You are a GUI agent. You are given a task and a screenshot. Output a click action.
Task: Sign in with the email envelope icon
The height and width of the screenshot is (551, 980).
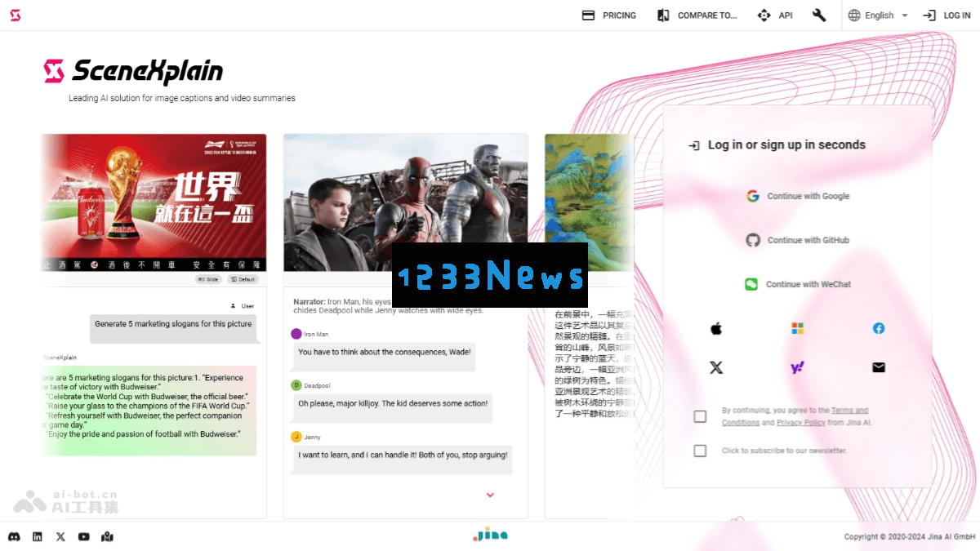click(879, 367)
